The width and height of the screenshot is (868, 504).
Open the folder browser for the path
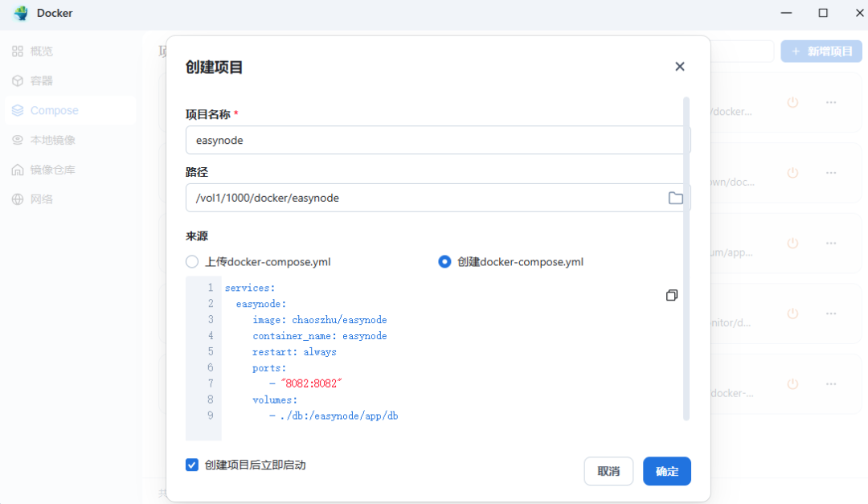point(675,198)
